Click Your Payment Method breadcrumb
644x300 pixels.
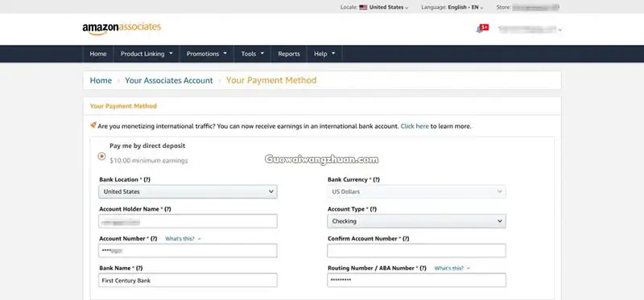point(271,80)
